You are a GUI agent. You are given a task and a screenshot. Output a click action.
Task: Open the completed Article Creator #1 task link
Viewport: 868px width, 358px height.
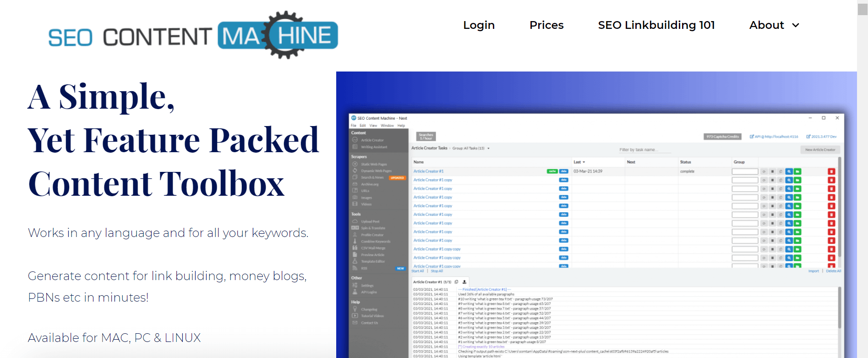(428, 171)
